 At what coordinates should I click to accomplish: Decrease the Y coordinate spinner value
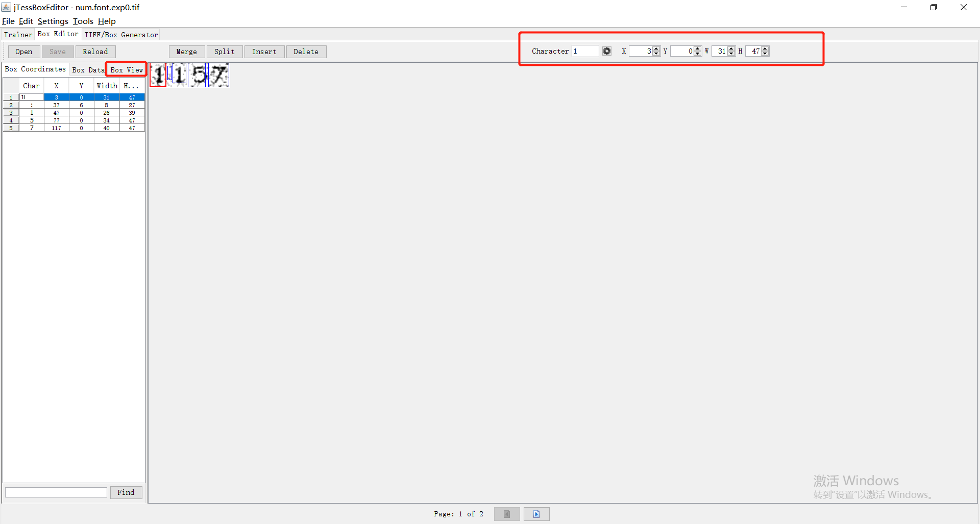click(698, 54)
